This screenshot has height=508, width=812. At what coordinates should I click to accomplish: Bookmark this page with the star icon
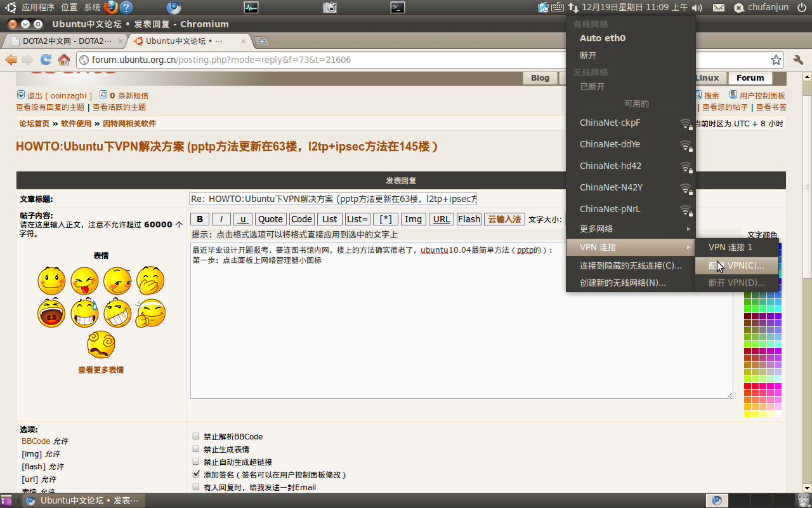pos(776,60)
